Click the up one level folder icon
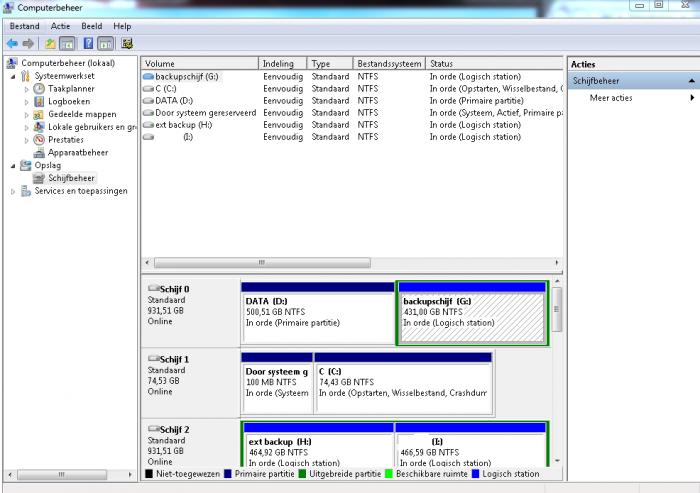 pos(50,43)
